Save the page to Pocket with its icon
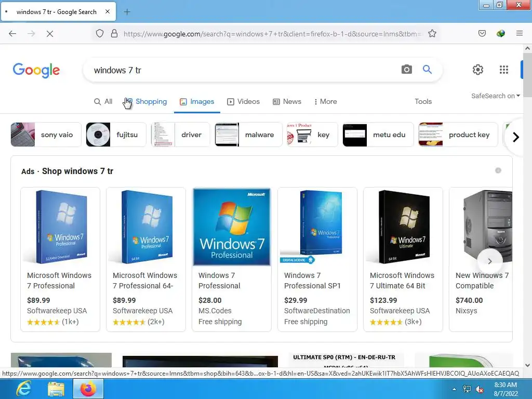532x399 pixels. pyautogui.click(x=482, y=34)
